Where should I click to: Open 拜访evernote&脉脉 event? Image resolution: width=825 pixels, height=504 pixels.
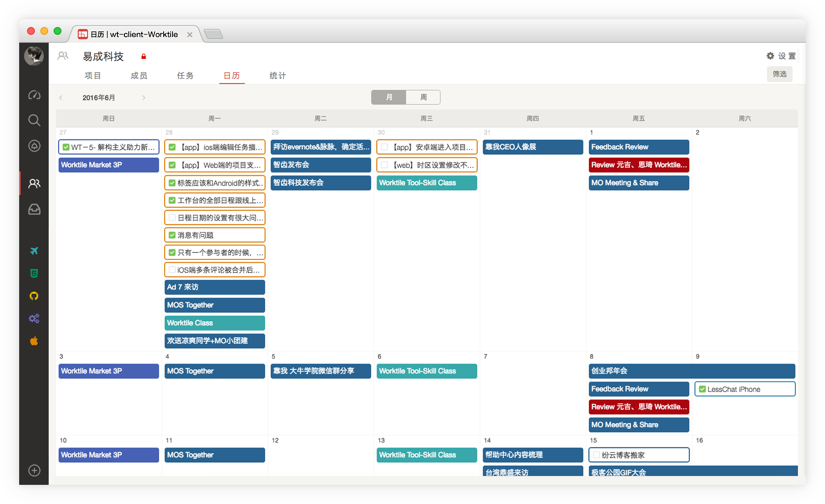point(321,147)
